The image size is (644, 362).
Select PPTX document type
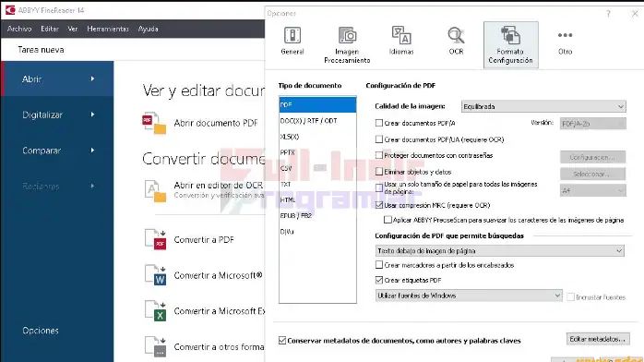pos(317,152)
